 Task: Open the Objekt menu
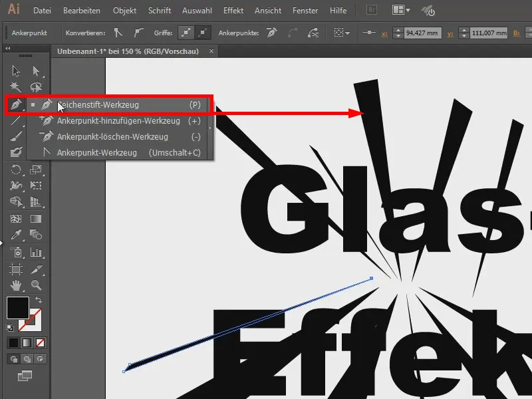124,11
